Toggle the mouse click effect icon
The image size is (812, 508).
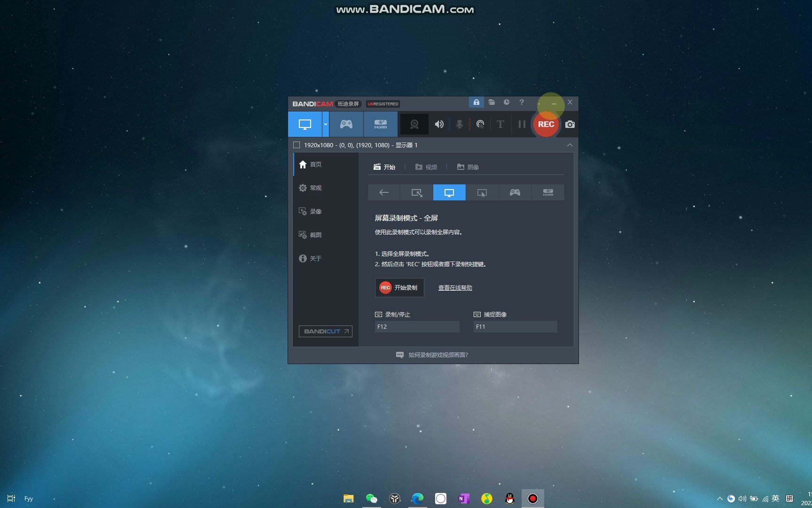coord(480,124)
